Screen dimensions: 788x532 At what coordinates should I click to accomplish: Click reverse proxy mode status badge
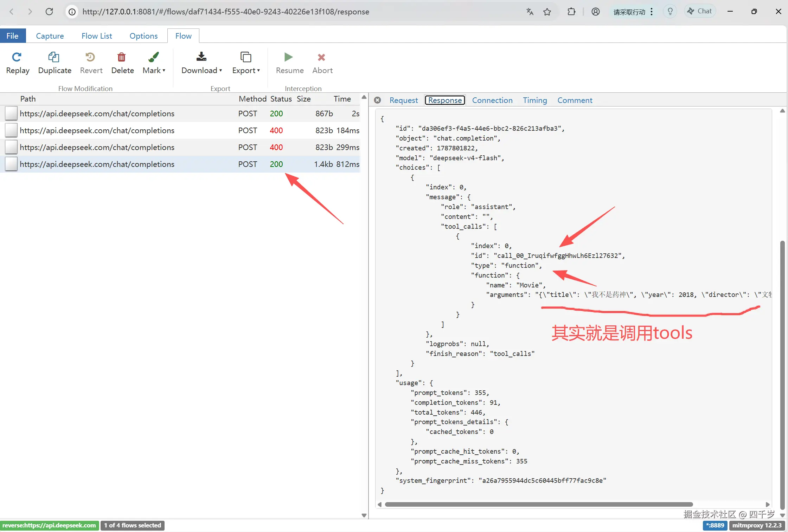pyautogui.click(x=49, y=525)
